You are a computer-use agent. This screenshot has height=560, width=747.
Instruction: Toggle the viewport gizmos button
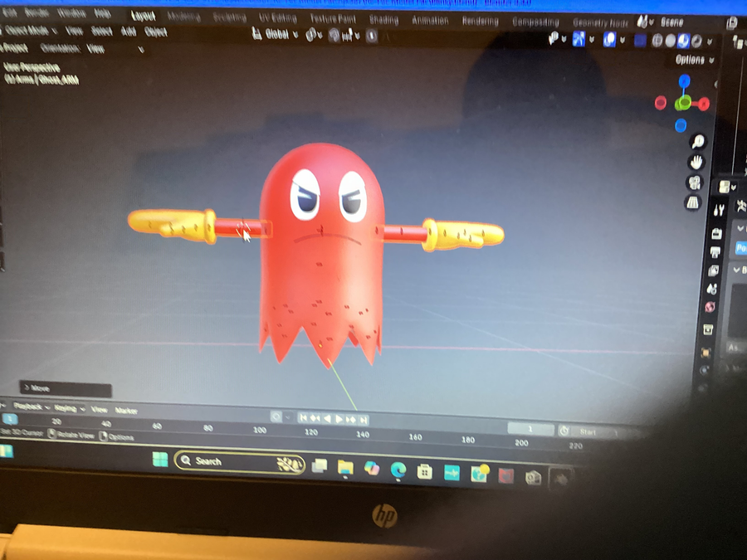tap(579, 39)
